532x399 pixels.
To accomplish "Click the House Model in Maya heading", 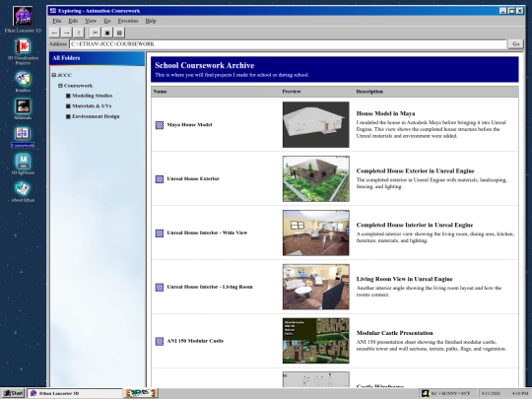I will 385,113.
